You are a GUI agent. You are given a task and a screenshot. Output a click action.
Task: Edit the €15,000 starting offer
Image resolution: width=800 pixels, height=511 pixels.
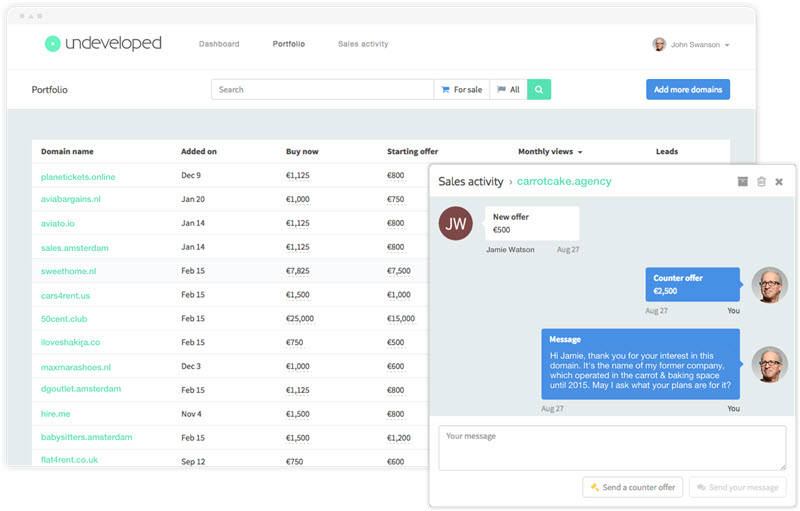coord(401,319)
